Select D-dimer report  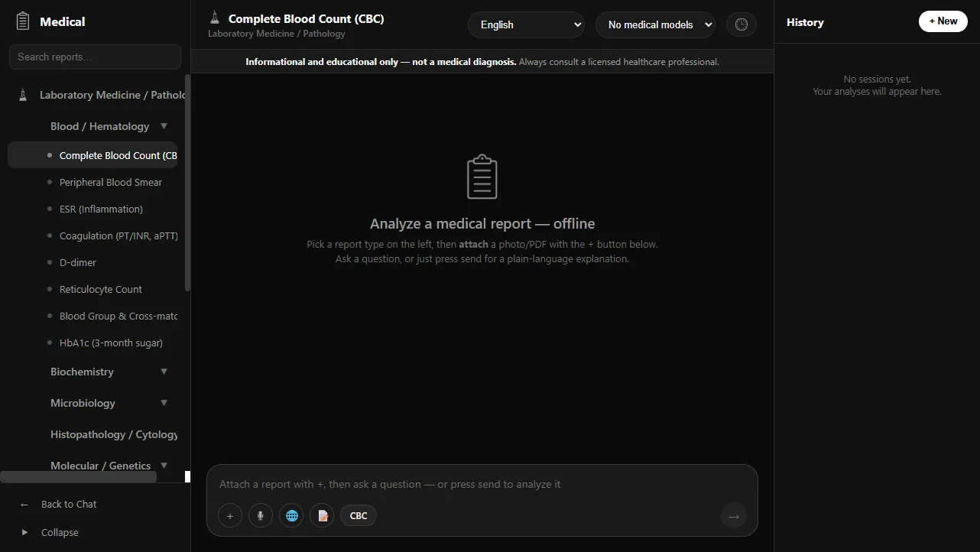point(92,262)
